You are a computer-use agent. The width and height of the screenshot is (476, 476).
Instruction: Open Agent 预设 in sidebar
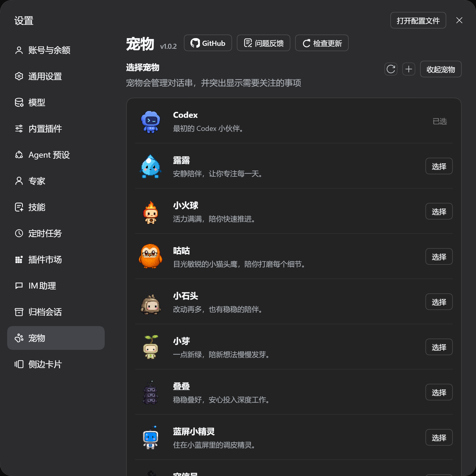coord(56,155)
